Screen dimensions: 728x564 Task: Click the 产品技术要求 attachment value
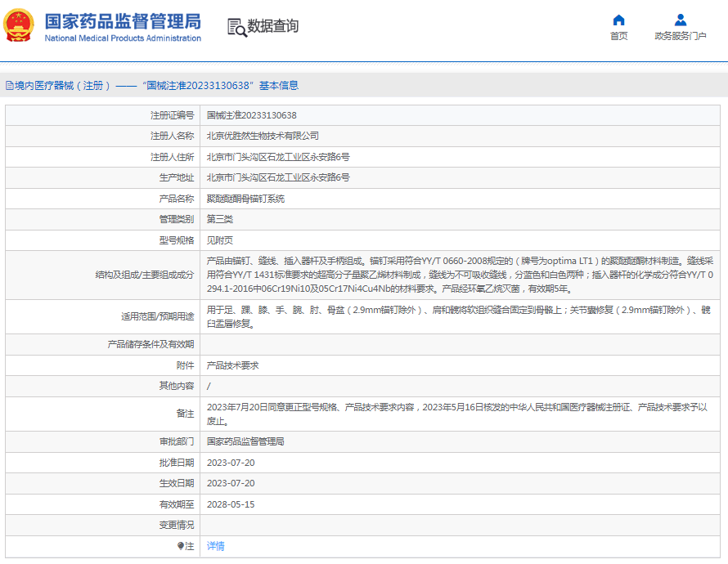[x=232, y=365]
